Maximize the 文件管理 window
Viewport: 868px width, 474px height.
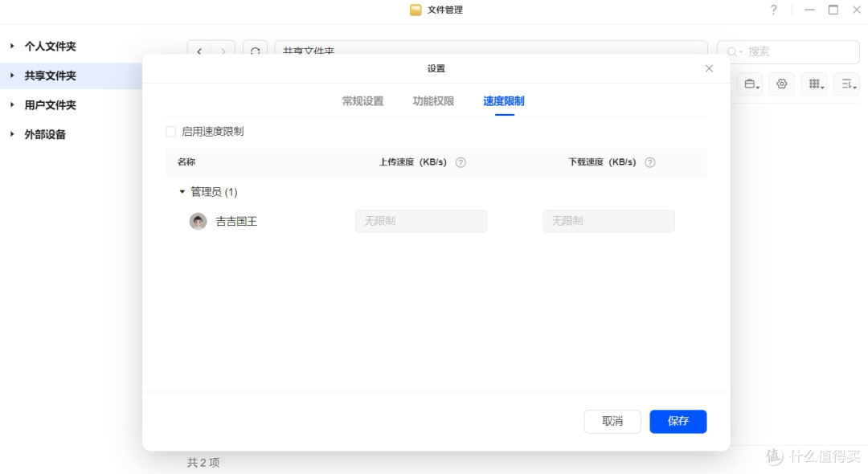[x=833, y=10]
